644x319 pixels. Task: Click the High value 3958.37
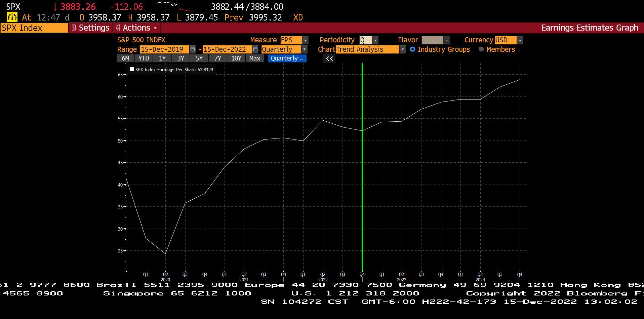coord(153,17)
